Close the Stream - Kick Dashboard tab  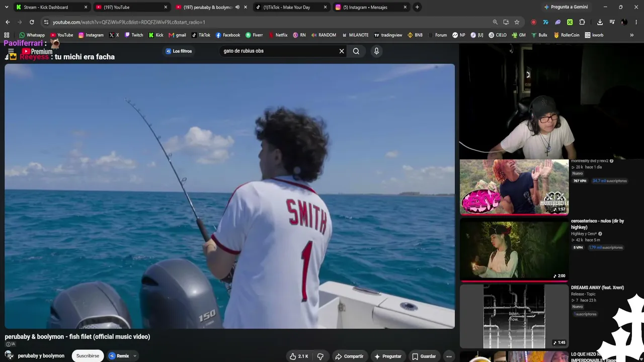click(x=86, y=7)
